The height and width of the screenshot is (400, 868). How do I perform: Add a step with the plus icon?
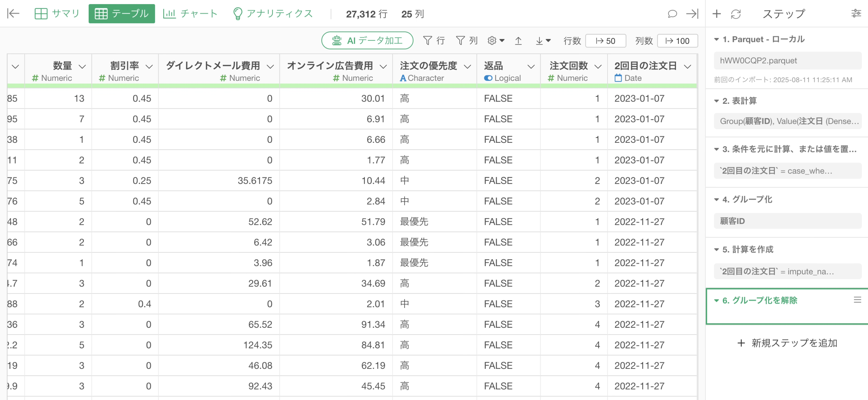coord(716,14)
